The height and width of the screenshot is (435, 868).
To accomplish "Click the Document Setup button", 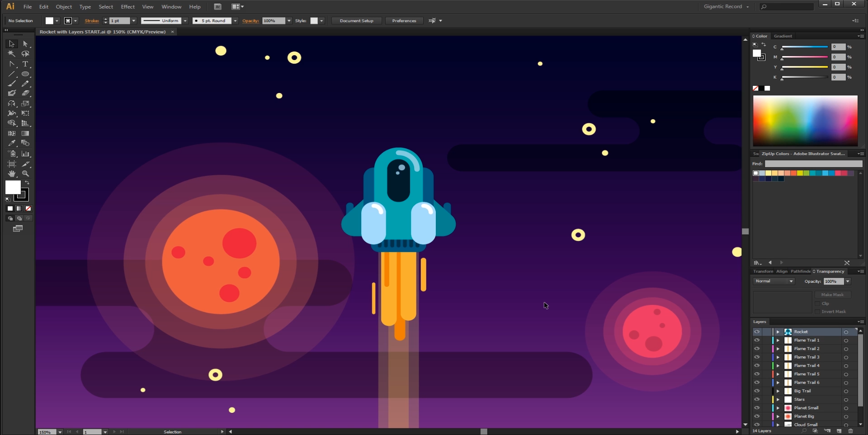I will tap(357, 21).
